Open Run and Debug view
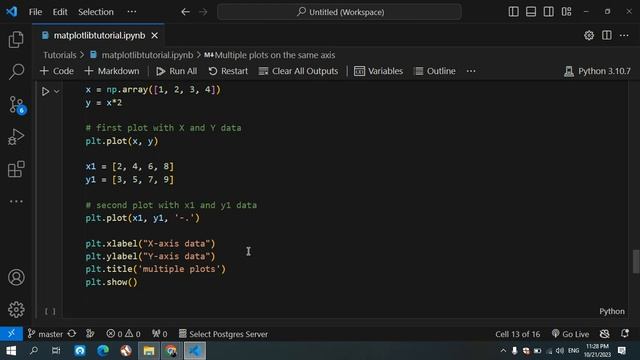Viewport: 640px width, 360px height. [x=16, y=137]
